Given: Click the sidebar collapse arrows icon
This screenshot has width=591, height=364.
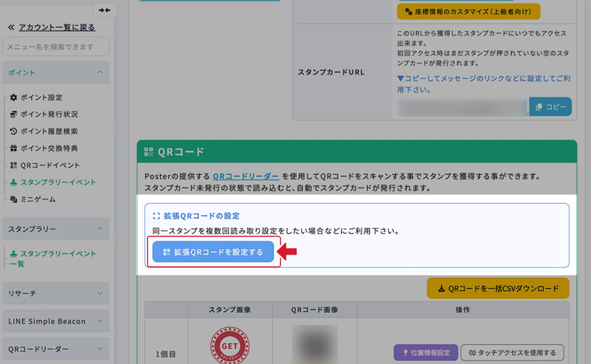Looking at the screenshot, I should [104, 10].
